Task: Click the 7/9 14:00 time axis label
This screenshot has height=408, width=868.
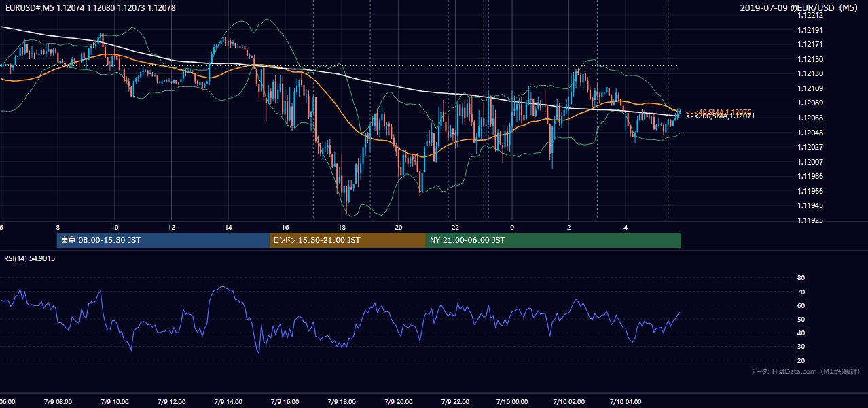Action: (x=228, y=401)
